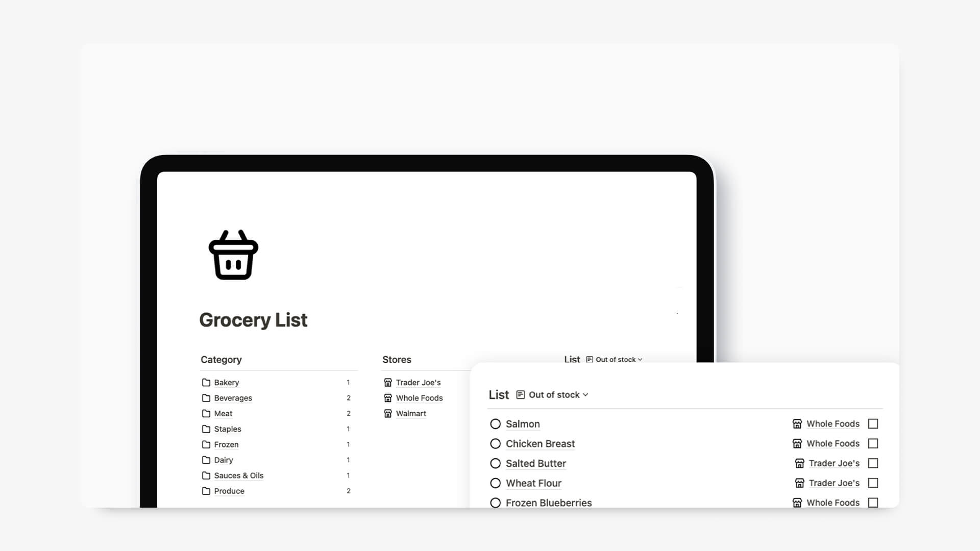980x551 pixels.
Task: Select the Stores menu tab
Action: coord(397,359)
